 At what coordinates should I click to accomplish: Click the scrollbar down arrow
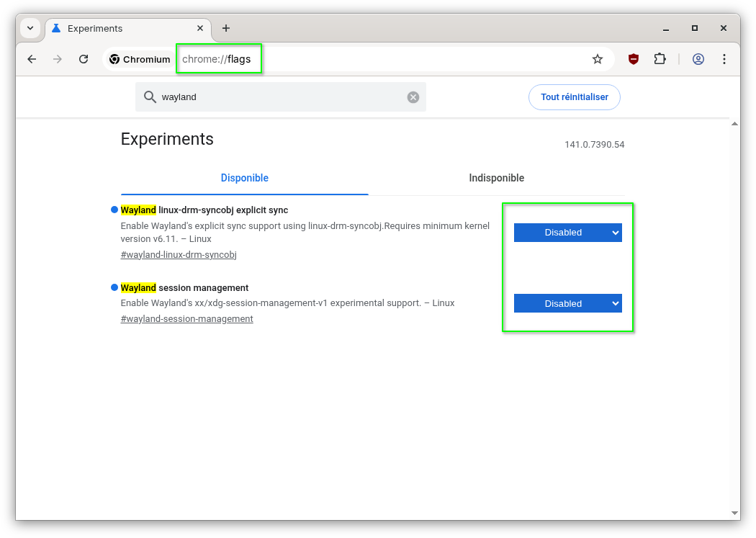[734, 513]
